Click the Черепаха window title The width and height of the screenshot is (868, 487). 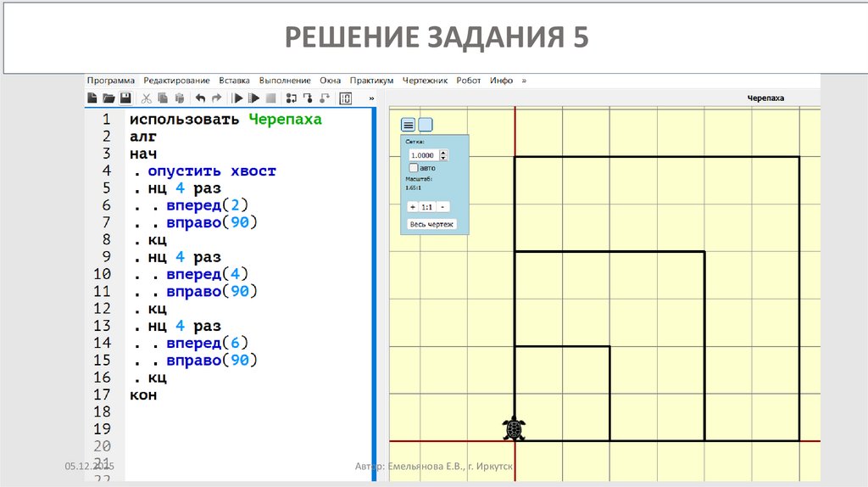click(x=765, y=98)
